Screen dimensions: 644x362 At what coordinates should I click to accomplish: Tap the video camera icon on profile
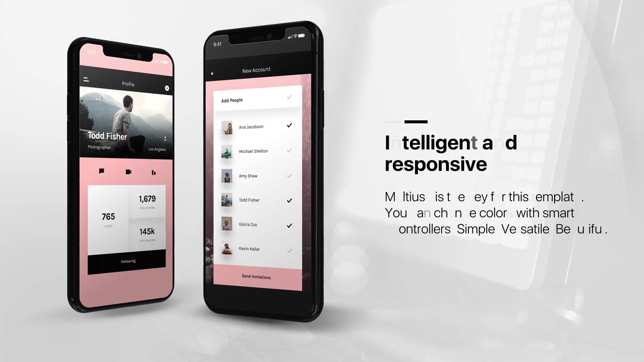pyautogui.click(x=128, y=172)
